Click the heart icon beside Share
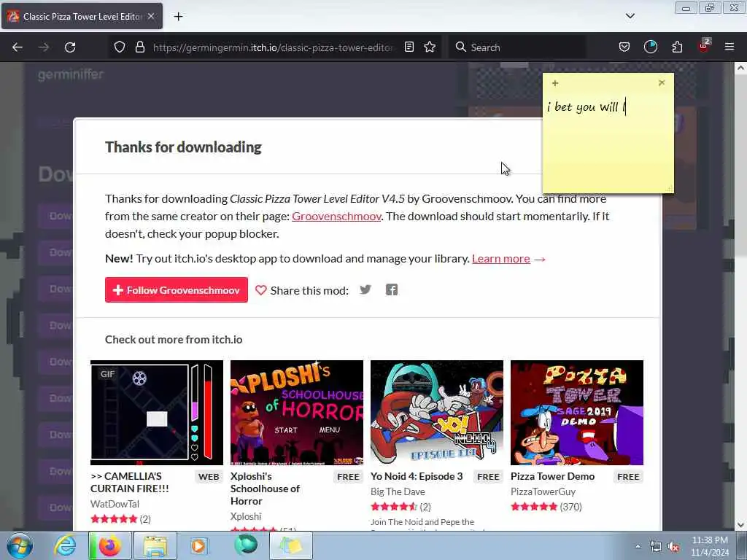 click(260, 290)
